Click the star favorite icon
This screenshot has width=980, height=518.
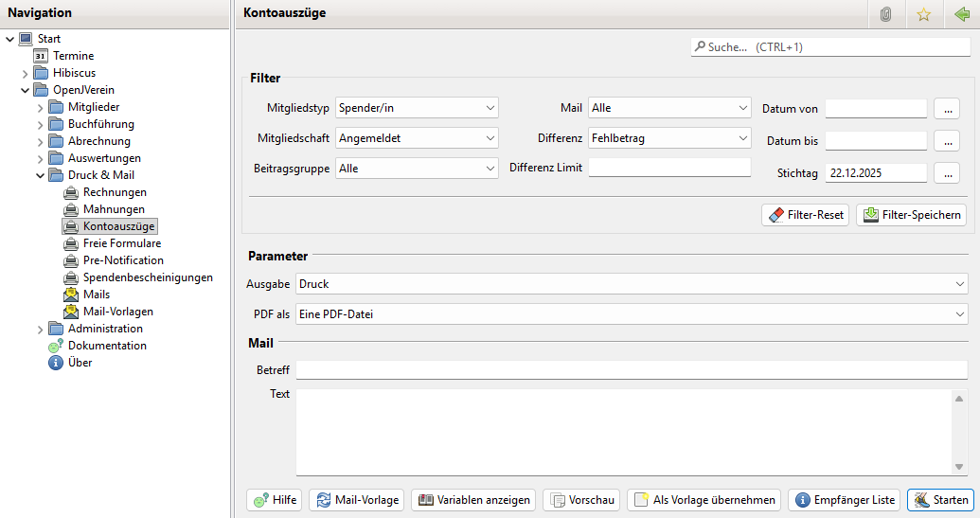pos(923,13)
